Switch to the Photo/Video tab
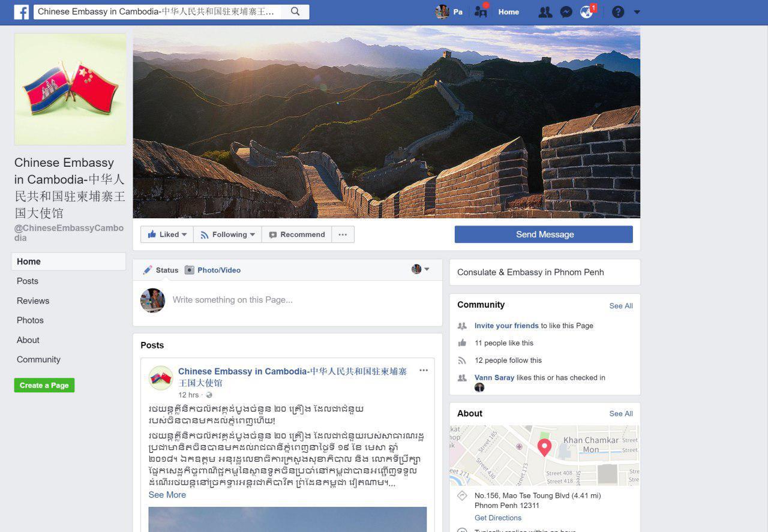 [x=212, y=270]
